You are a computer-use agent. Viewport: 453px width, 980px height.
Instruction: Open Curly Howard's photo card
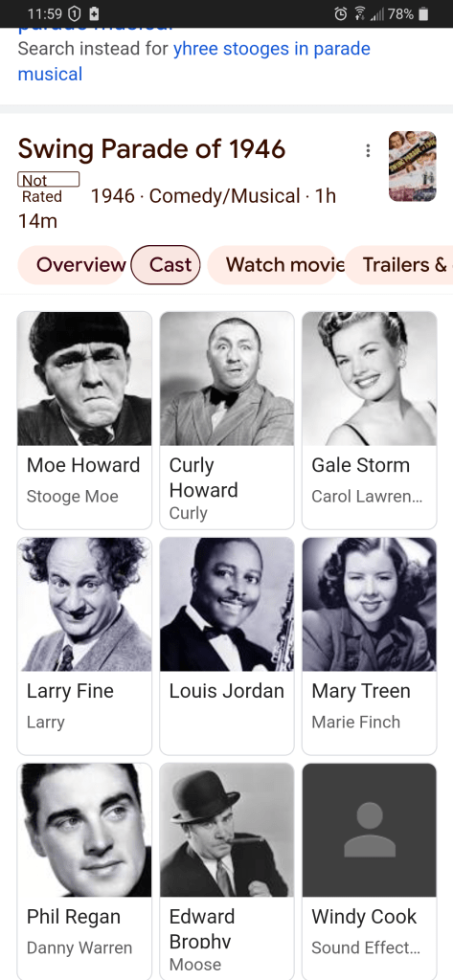[227, 421]
